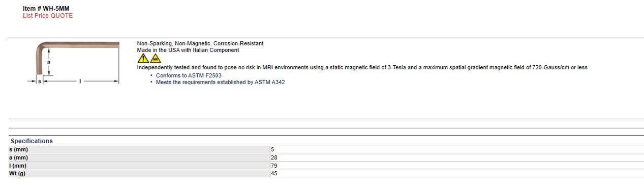Click the ASTM A342 requirements bullet

coord(220,82)
